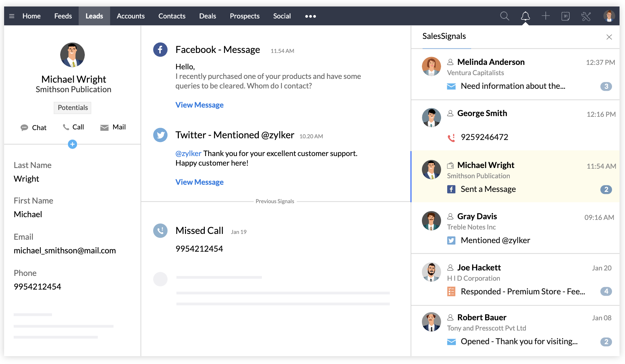Open the hamburger menu icon
This screenshot has width=625, height=364.
click(12, 16)
